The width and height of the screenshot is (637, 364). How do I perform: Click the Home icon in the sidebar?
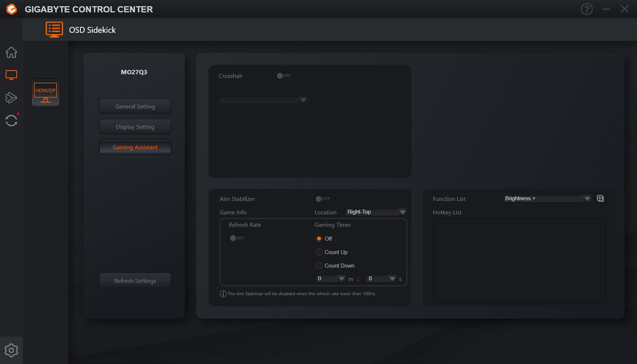pyautogui.click(x=11, y=52)
